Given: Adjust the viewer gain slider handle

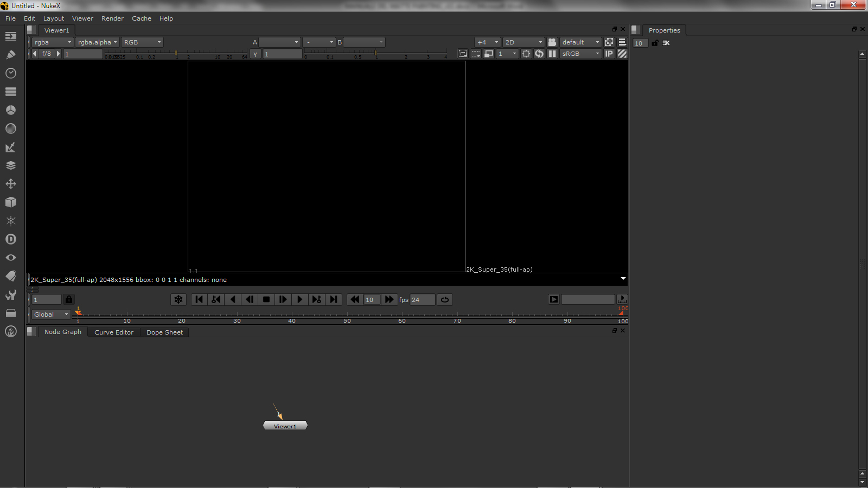Looking at the screenshot, I should point(176,53).
